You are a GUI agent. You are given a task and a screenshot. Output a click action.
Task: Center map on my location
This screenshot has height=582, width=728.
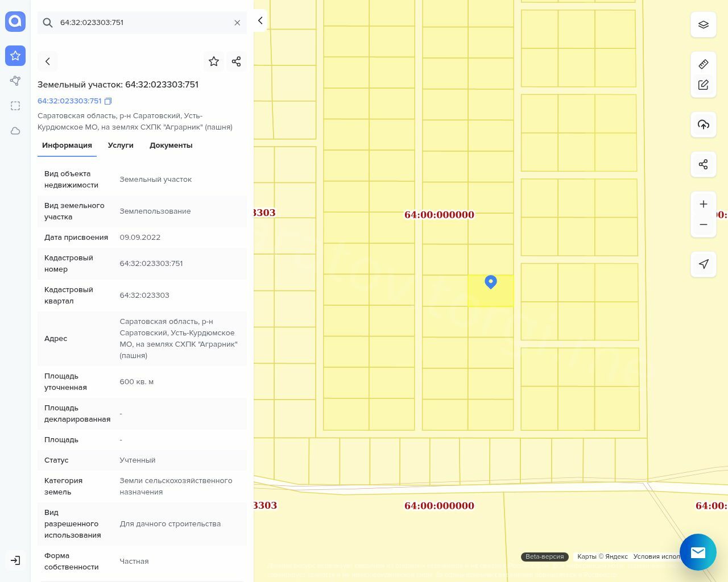point(704,264)
